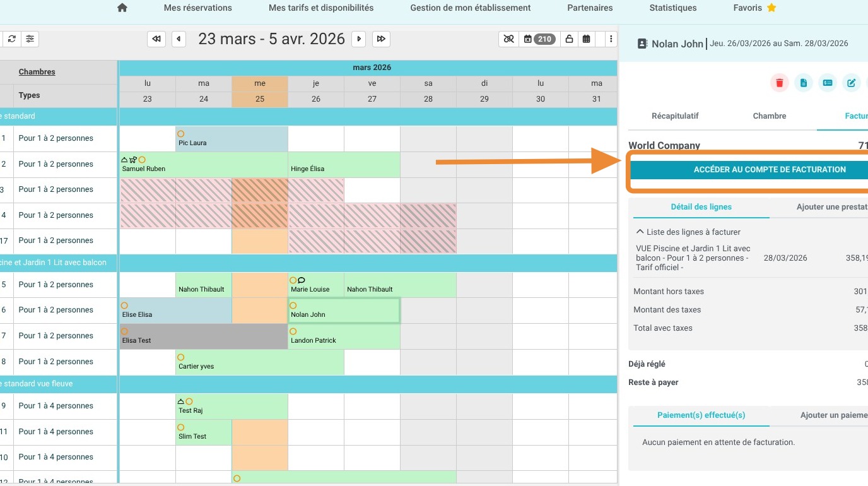Click the 'World Company' billing account name
Screen dimensions: 868x486
664,146
